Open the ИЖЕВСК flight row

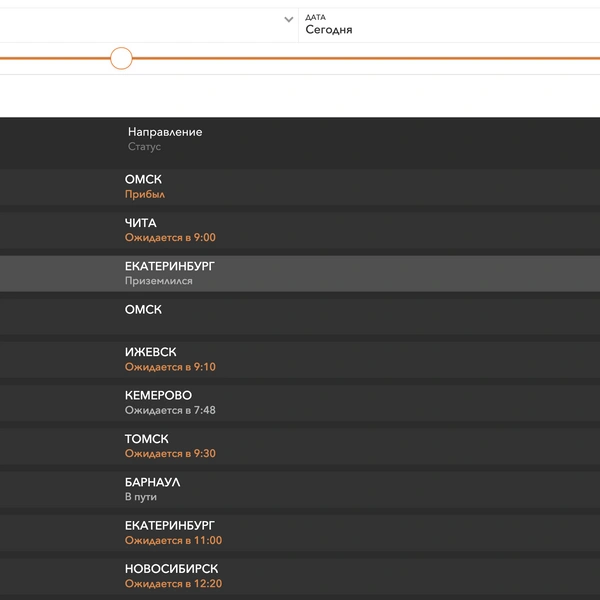(300, 360)
